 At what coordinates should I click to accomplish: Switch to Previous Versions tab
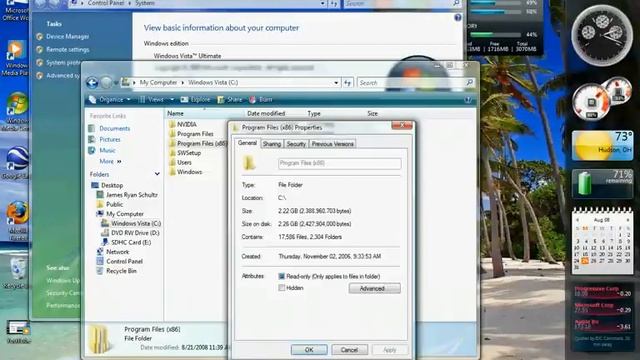tap(332, 144)
